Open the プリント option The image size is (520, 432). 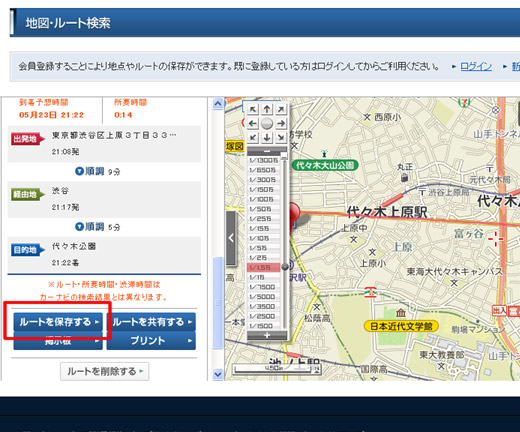[151, 341]
